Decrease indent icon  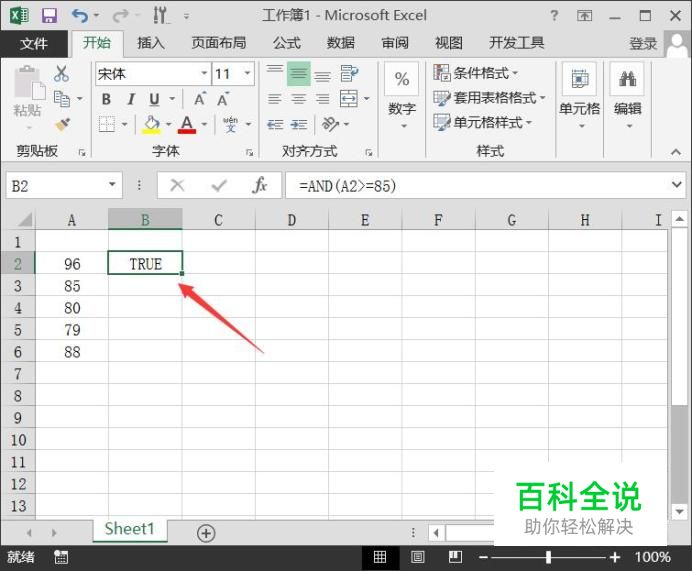[275, 125]
